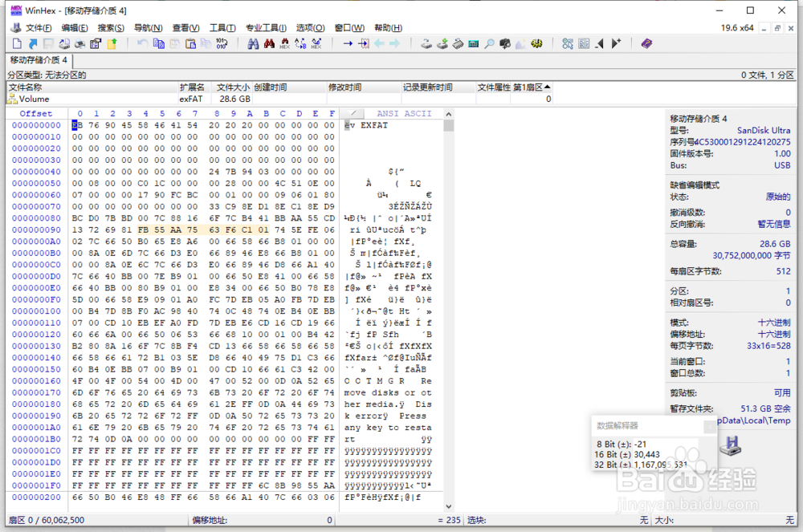Open the 导航(N) menu
This screenshot has height=532, width=803.
(148, 27)
